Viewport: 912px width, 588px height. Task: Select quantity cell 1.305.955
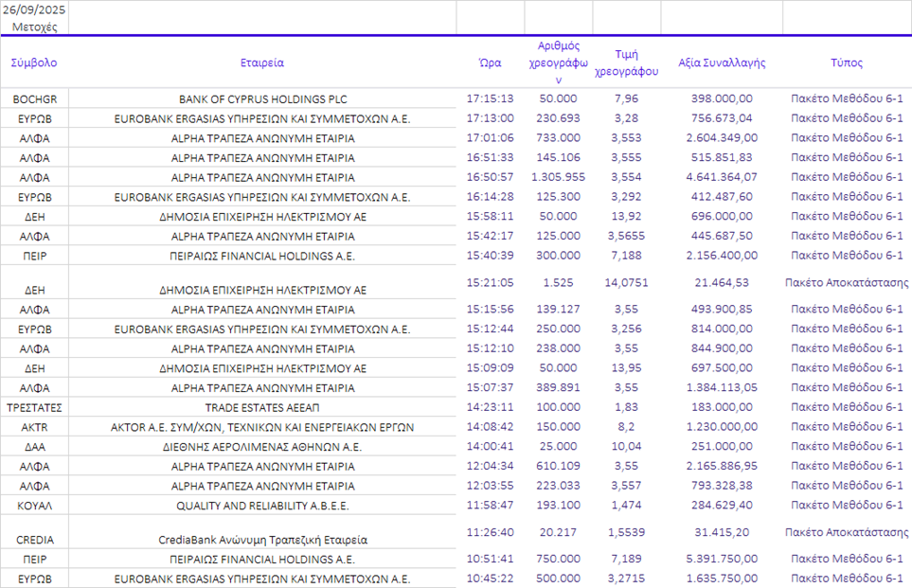(559, 177)
